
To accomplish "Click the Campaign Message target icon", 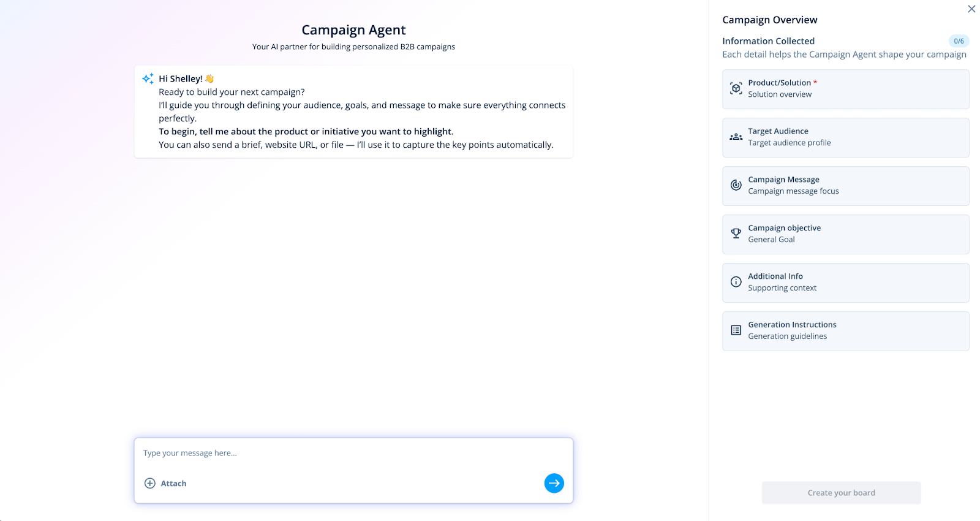I will pyautogui.click(x=736, y=185).
